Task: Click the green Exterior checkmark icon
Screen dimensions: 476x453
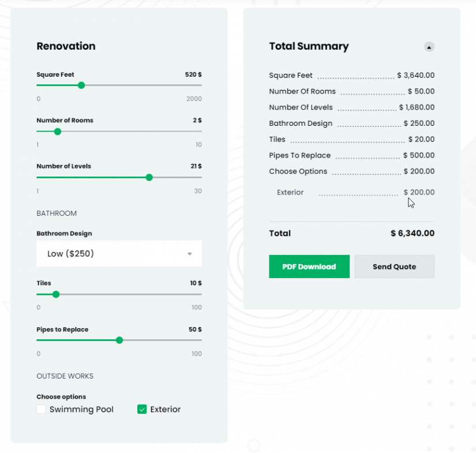Action: pyautogui.click(x=142, y=409)
